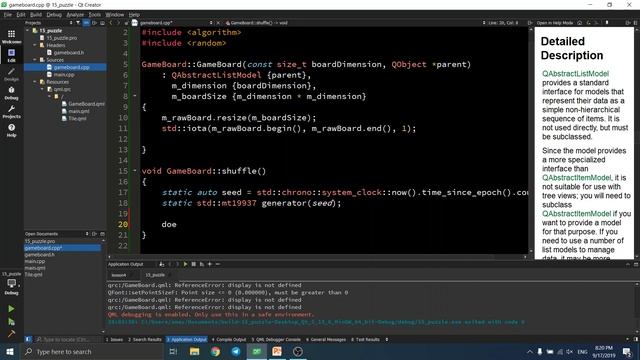Image resolution: width=640 pixels, height=360 pixels.
Task: Switch to Edit mode in sidebar
Action: click(11, 55)
